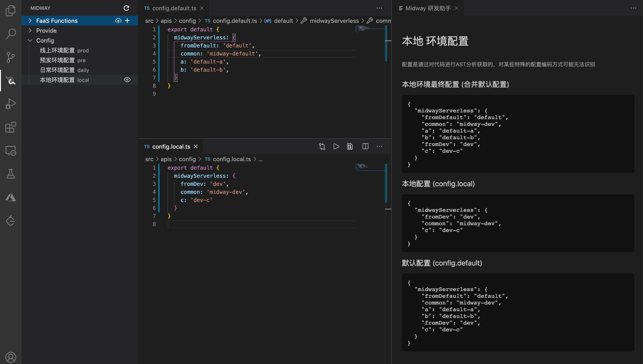
Task: Open the Extensions view
Action: pos(11,127)
